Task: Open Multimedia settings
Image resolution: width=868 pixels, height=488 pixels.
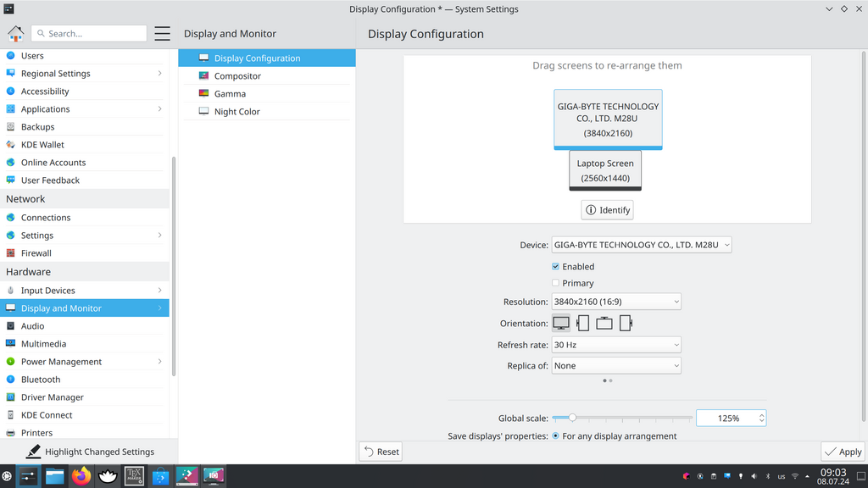Action: [x=85, y=344]
